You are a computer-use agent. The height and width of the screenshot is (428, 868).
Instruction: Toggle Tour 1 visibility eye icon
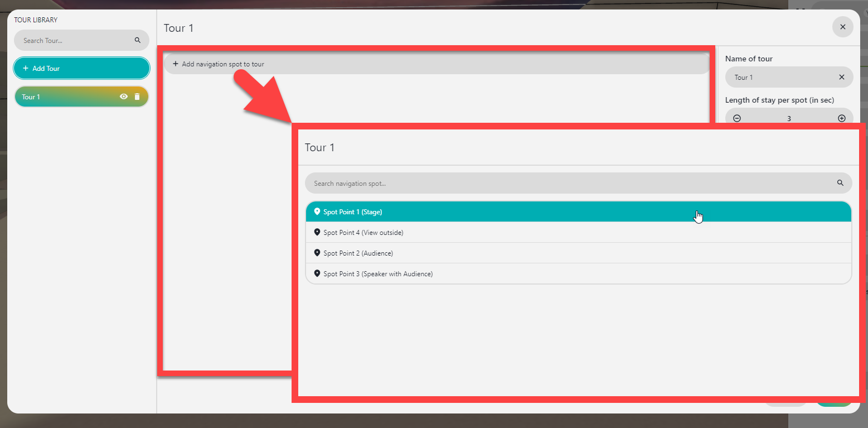(x=124, y=97)
